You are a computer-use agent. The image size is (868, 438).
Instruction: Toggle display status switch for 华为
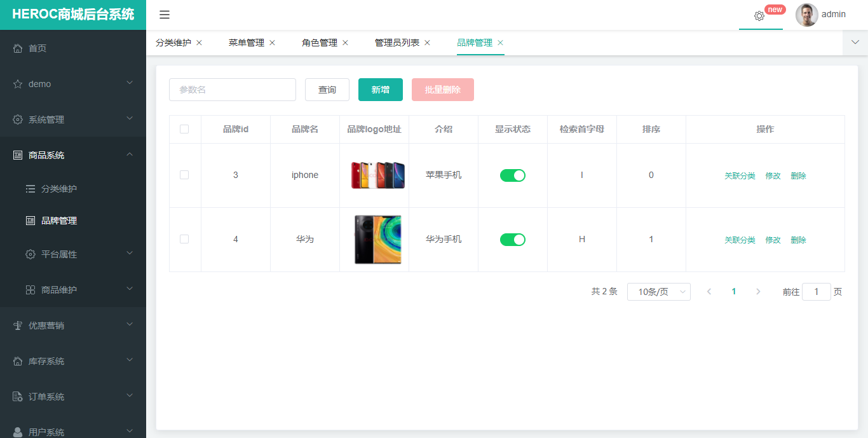tap(513, 240)
